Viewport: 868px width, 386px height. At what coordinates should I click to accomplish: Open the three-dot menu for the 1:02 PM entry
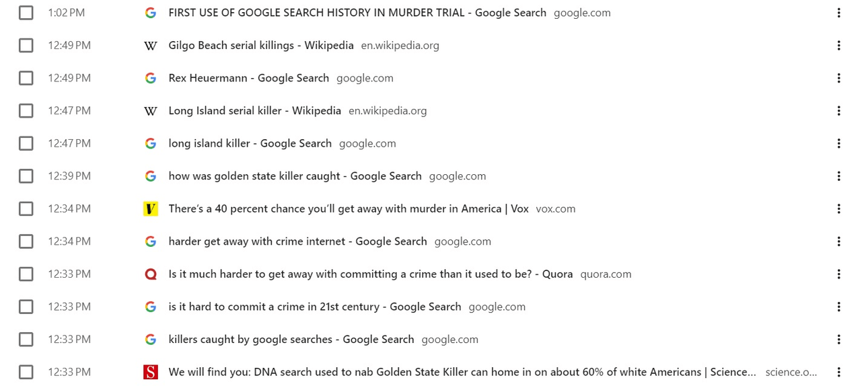[x=838, y=13]
